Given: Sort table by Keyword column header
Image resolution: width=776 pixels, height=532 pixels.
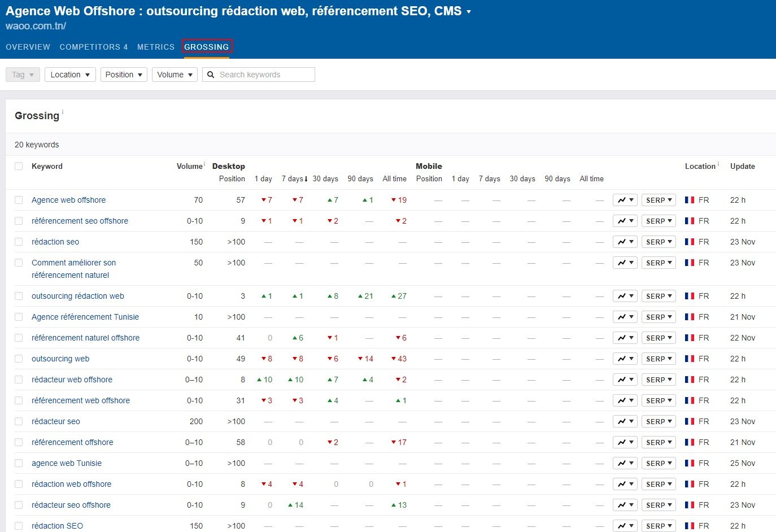Looking at the screenshot, I should click(x=47, y=166).
